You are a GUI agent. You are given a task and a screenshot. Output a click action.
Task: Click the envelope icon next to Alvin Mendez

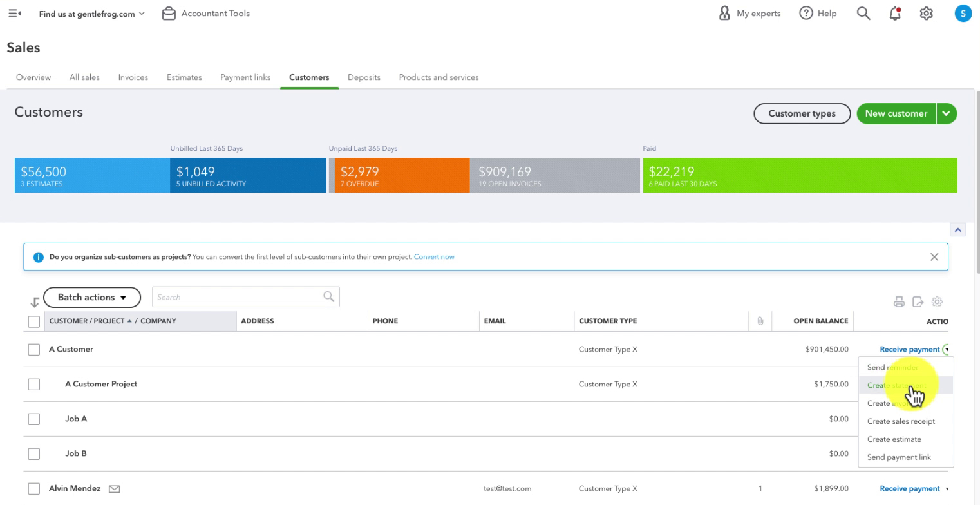(115, 489)
